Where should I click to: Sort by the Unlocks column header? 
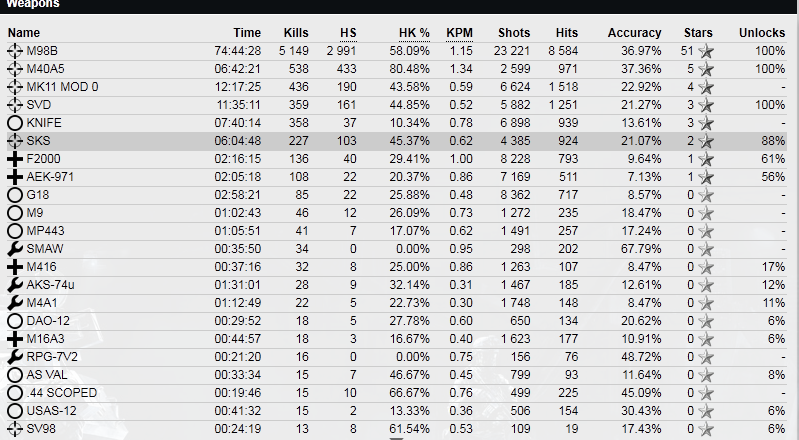click(761, 33)
